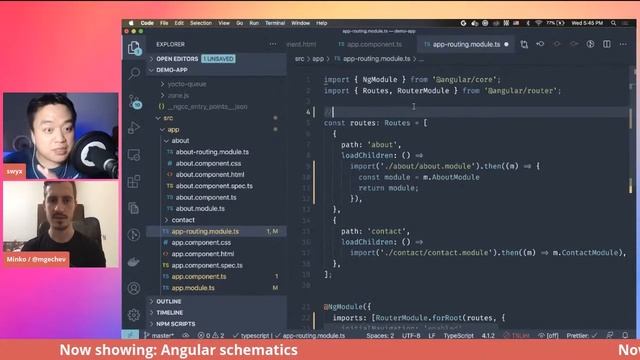This screenshot has width=640, height=360.
Task: Collapse the src folder
Action: [x=168, y=118]
